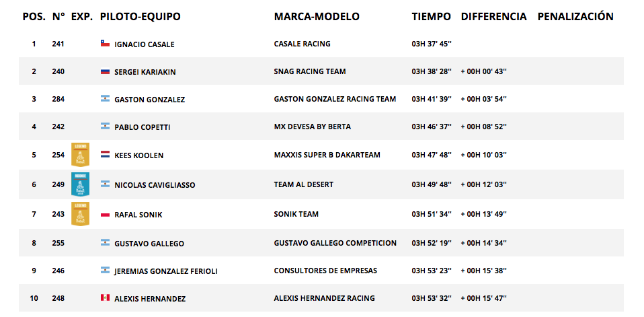644x317 pixels.
Task: Click the Peru flag beside Alexis Hernandez
Action: (x=105, y=297)
